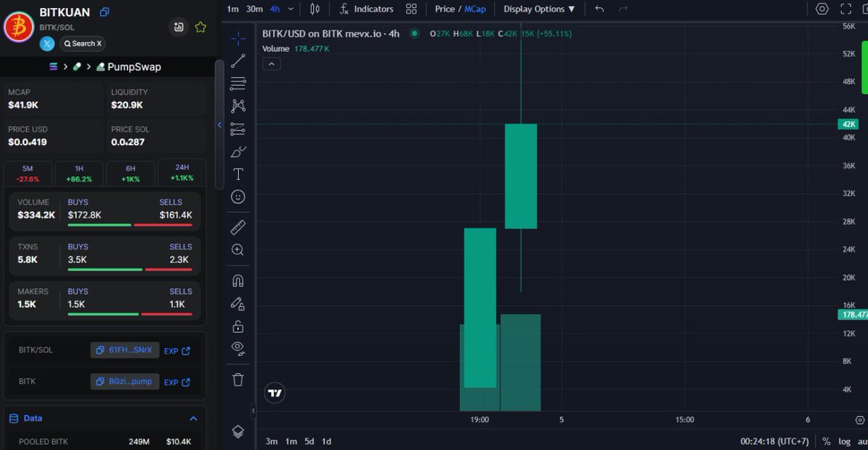Open the timezone 00:24:18 (UTC+7) menu
This screenshot has height=450, width=868.
775,441
